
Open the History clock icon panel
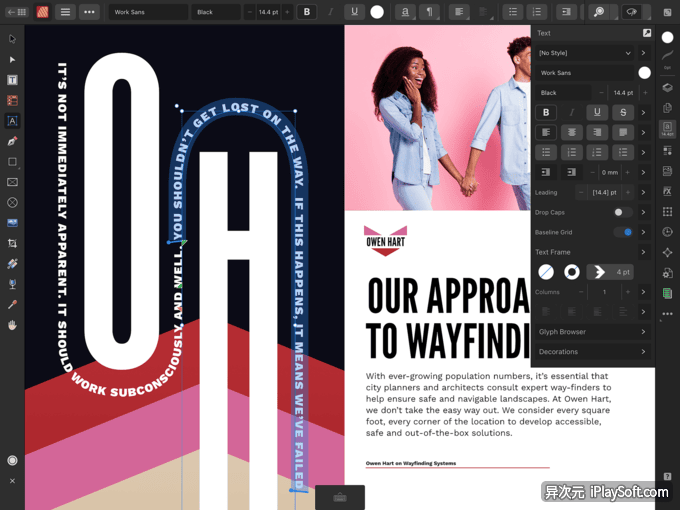(667, 232)
